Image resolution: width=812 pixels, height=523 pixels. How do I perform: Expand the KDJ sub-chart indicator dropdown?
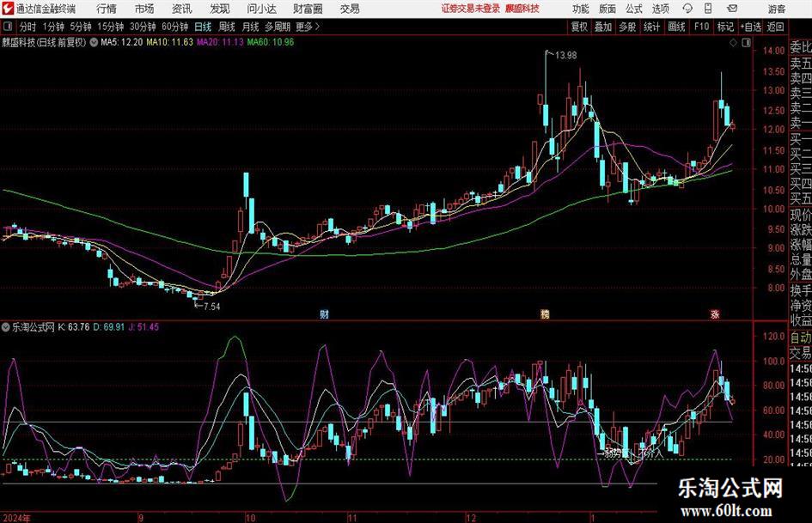pos(6,327)
